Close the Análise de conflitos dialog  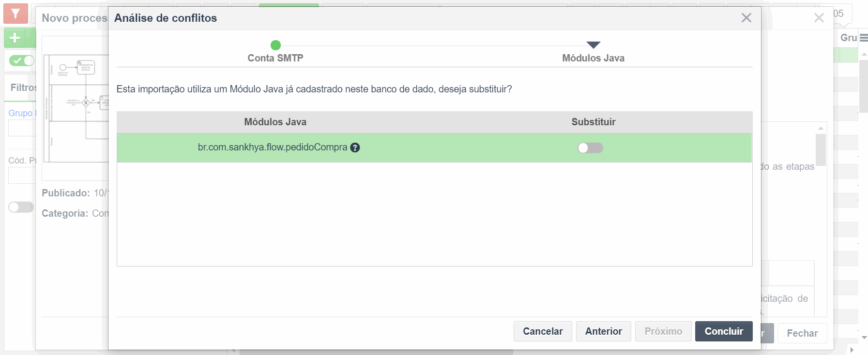[746, 18]
